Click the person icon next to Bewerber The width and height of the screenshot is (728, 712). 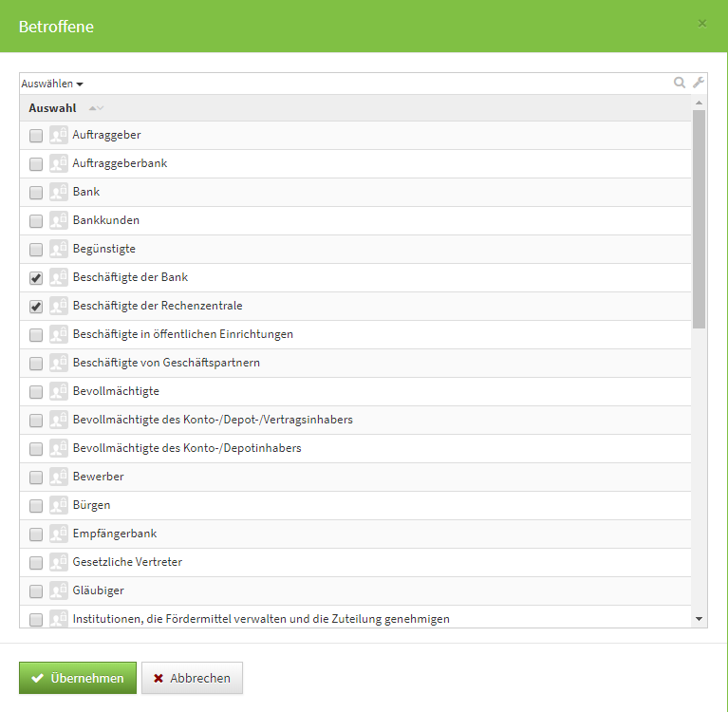[59, 477]
